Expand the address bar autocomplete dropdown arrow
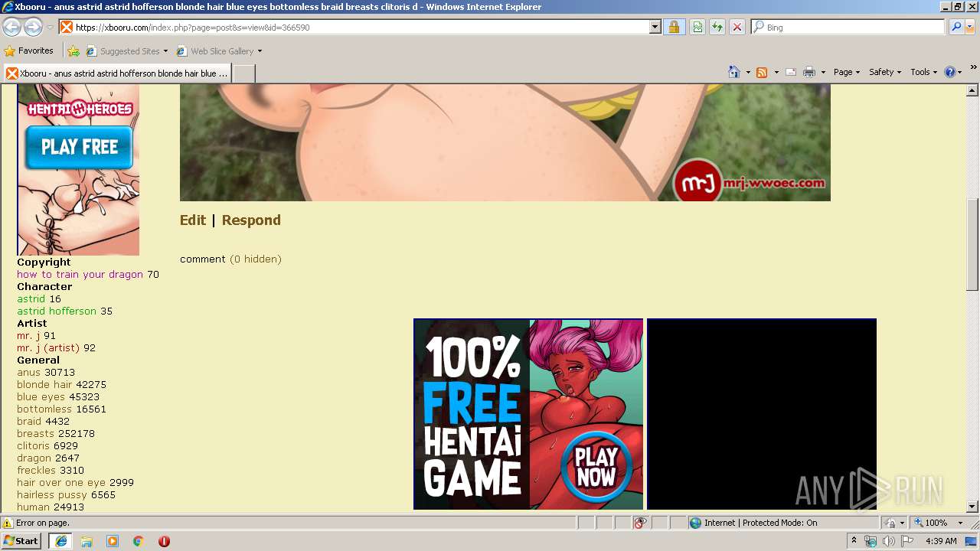980x551 pixels. click(x=655, y=28)
